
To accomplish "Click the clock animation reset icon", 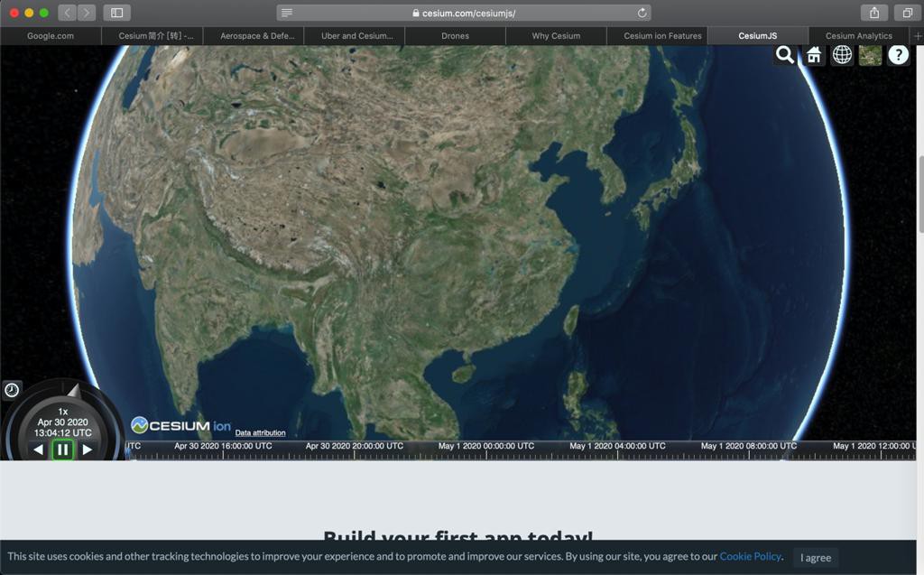I will [12, 390].
